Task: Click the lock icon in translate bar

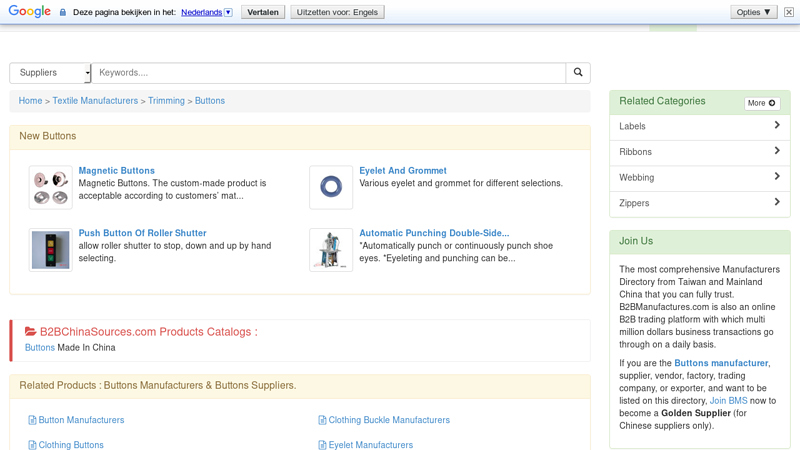Action: [63, 12]
